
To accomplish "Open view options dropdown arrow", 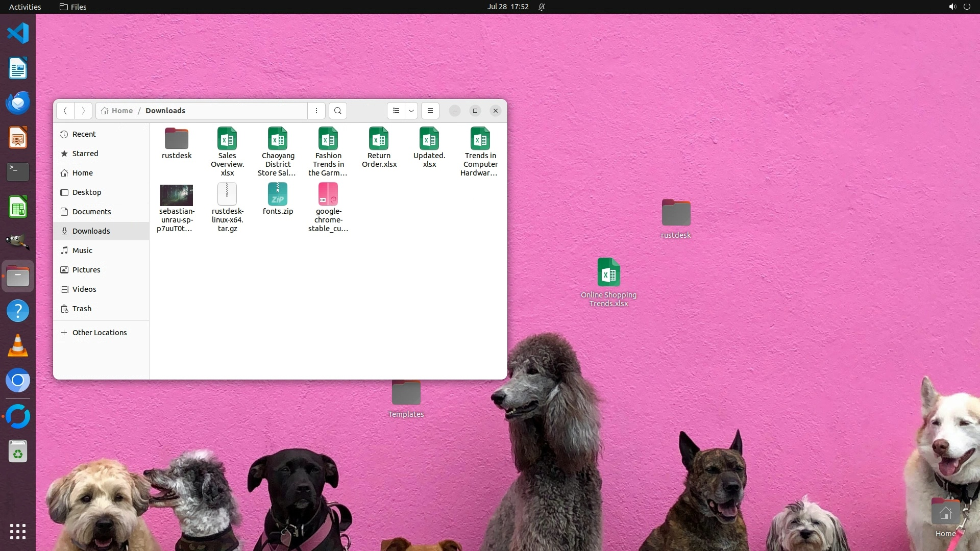I will 411,111.
